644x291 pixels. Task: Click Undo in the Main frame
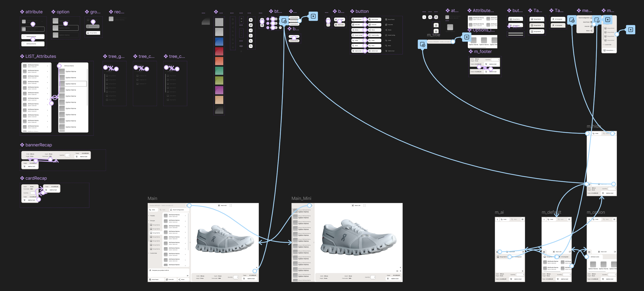153,210
